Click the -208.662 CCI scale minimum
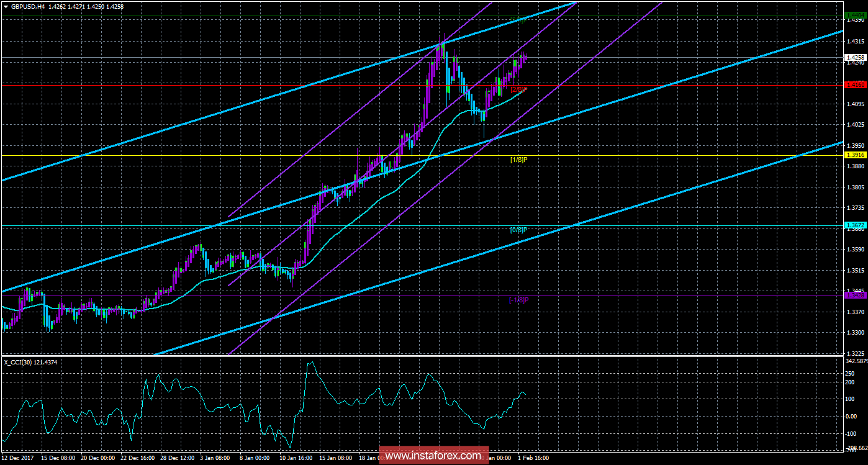The height and width of the screenshot is (465, 868). pos(857,447)
